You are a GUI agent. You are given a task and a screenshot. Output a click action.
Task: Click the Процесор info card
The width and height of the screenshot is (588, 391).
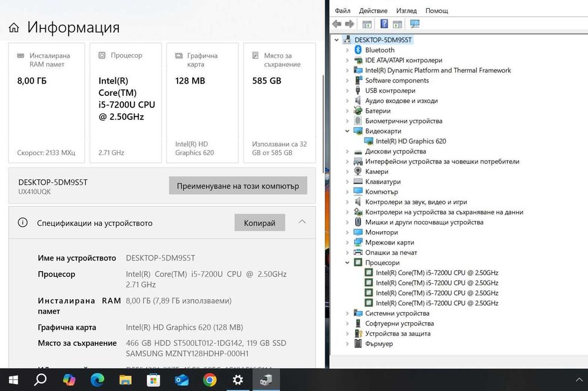[126, 103]
